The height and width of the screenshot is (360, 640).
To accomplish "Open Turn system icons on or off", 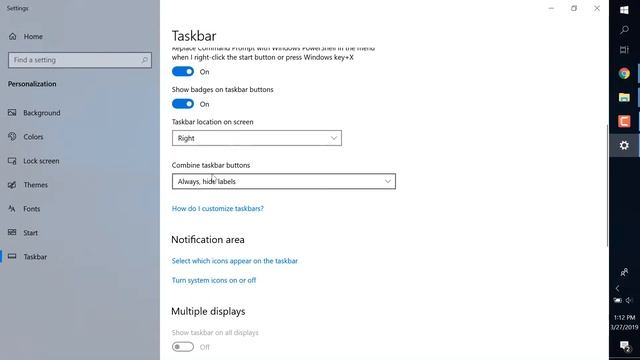I will tap(214, 280).
